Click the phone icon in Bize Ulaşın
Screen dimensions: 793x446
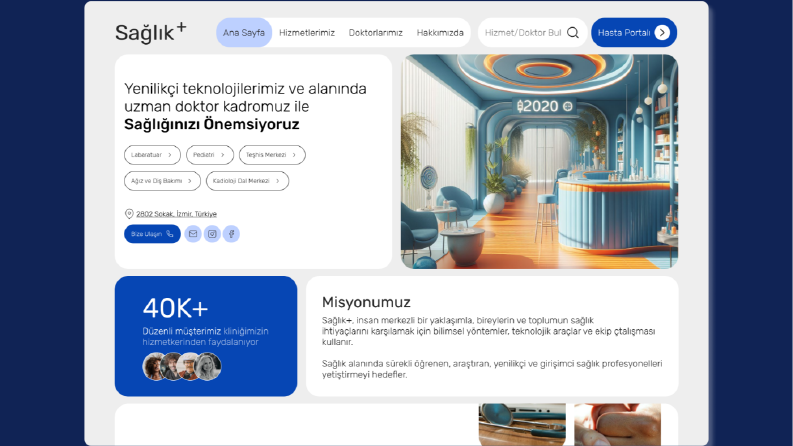(x=170, y=234)
